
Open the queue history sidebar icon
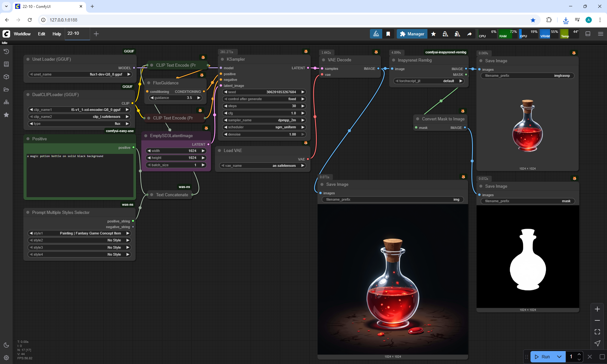coord(6,52)
